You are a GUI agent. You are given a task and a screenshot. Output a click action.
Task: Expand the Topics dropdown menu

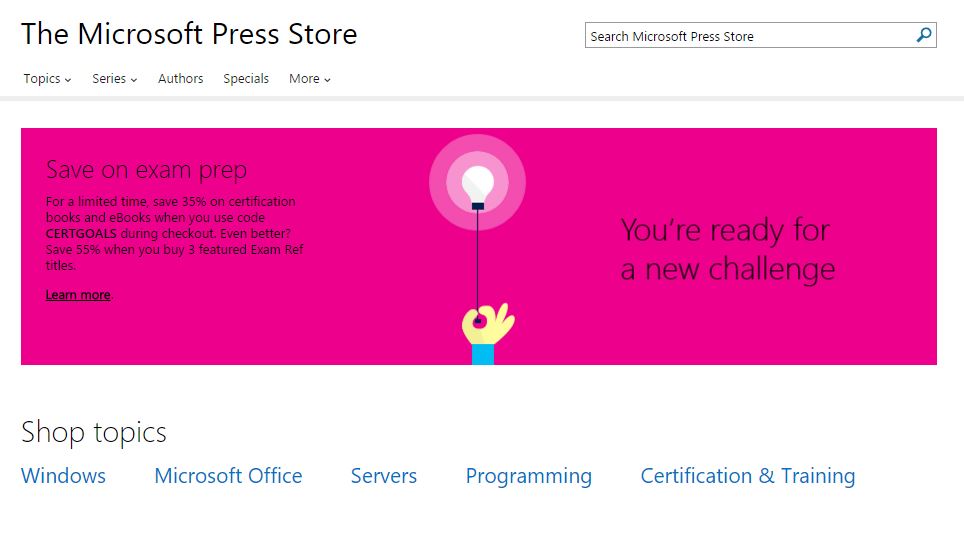point(47,79)
